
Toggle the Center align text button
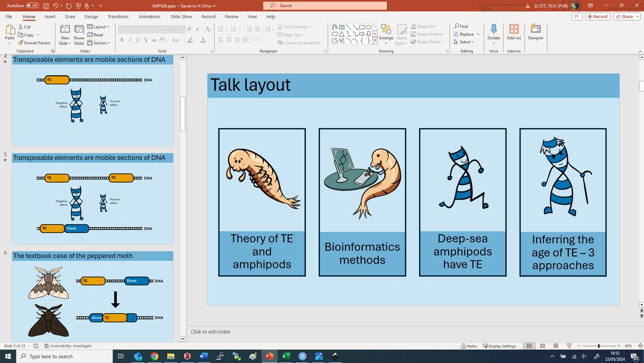coord(229,40)
